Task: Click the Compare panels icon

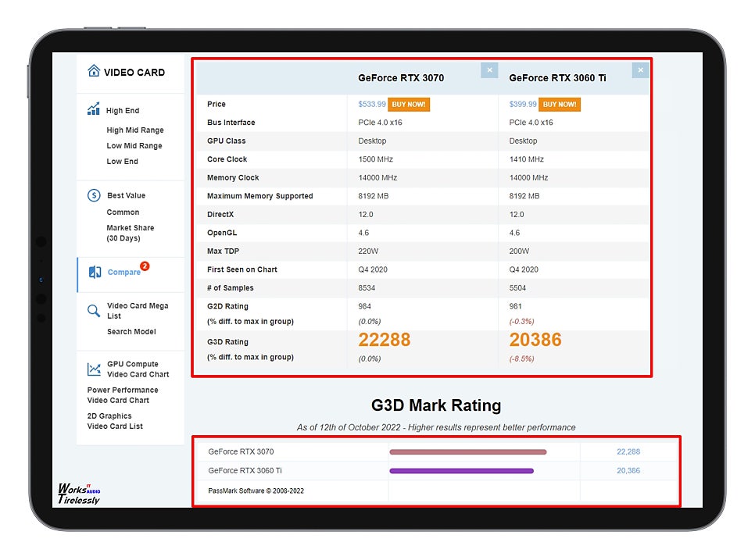Action: click(x=95, y=272)
